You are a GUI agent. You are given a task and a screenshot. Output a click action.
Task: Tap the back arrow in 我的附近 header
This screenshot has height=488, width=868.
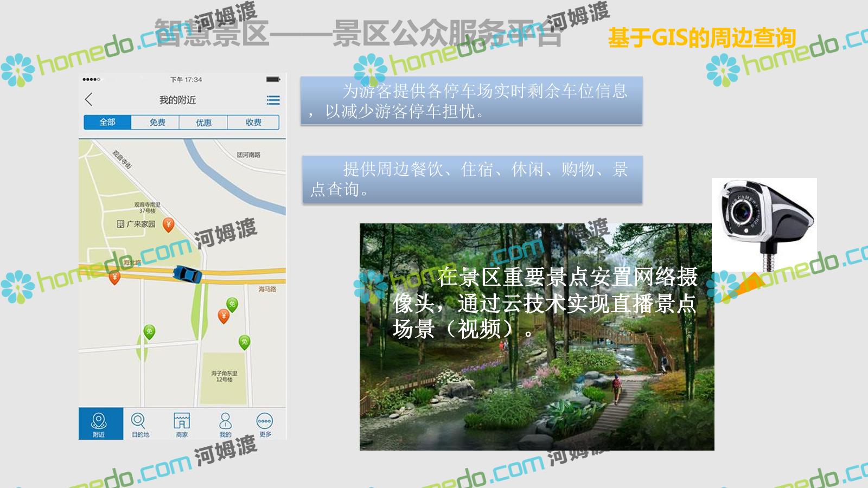(x=89, y=100)
